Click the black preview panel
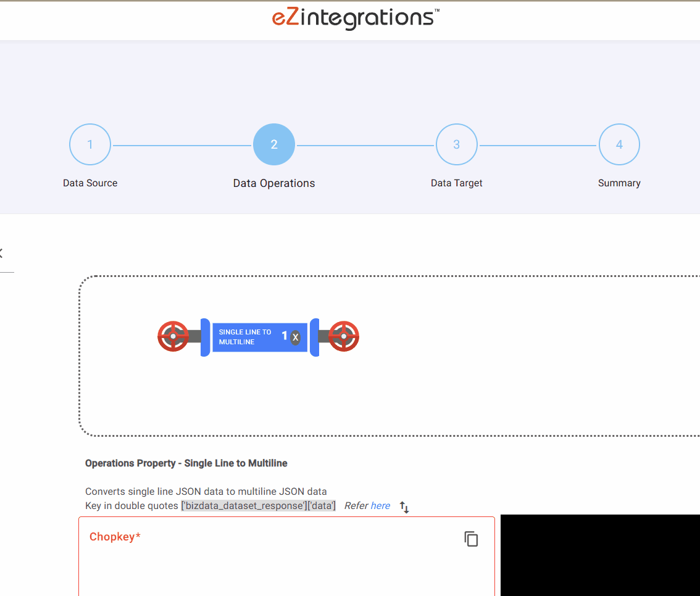700x596 pixels. pos(600,555)
